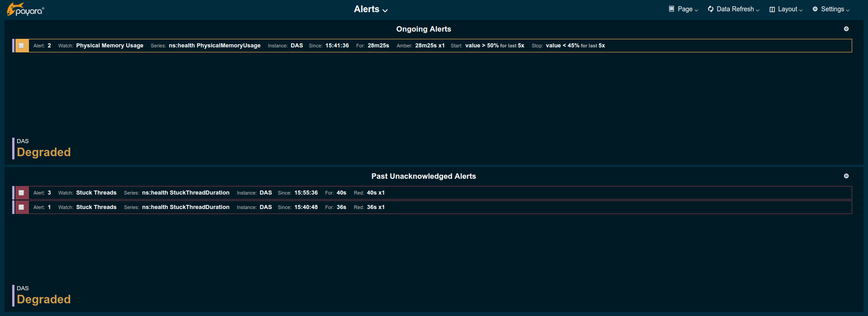The height and width of the screenshot is (316, 868).
Task: Click Stuck Threads watch in Alert 3
Action: (x=96, y=193)
